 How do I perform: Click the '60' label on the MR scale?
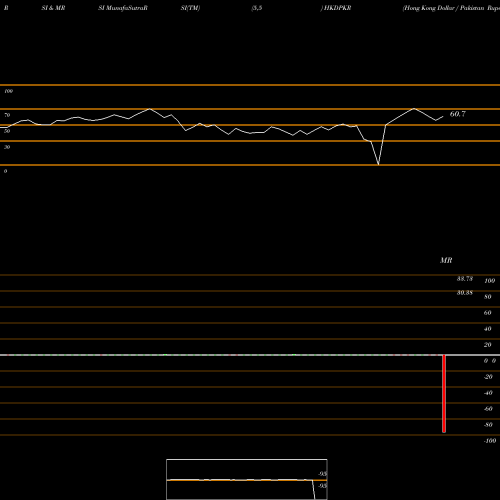pos(488,313)
